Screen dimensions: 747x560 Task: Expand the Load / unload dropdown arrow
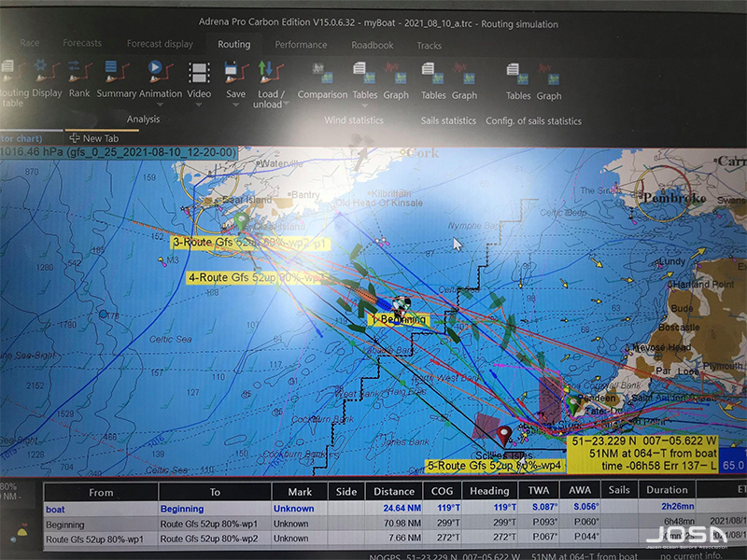[287, 104]
